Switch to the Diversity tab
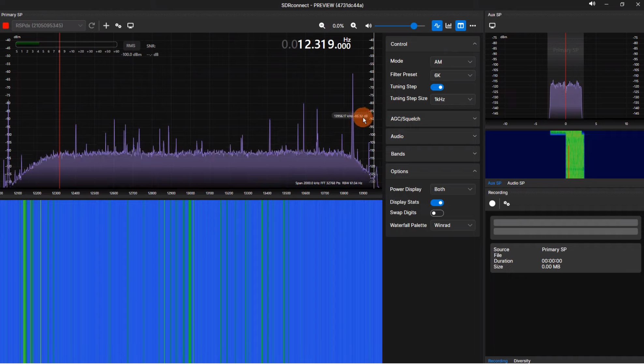644x364 pixels. 522,361
